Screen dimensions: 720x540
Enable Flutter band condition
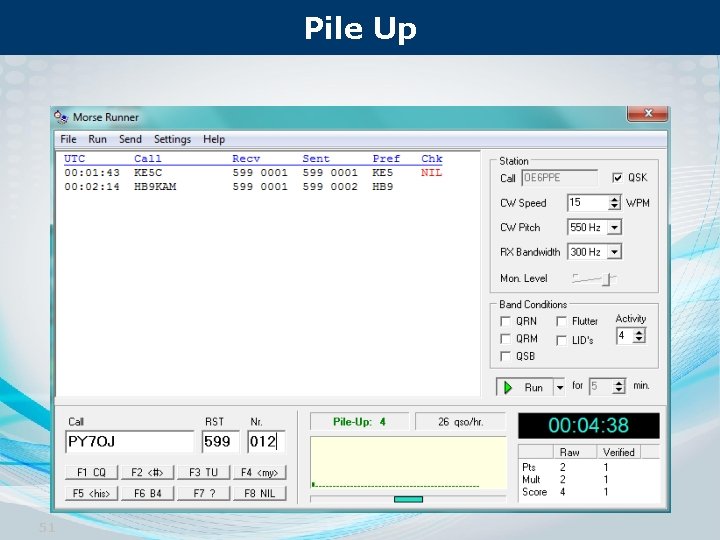pyautogui.click(x=561, y=321)
